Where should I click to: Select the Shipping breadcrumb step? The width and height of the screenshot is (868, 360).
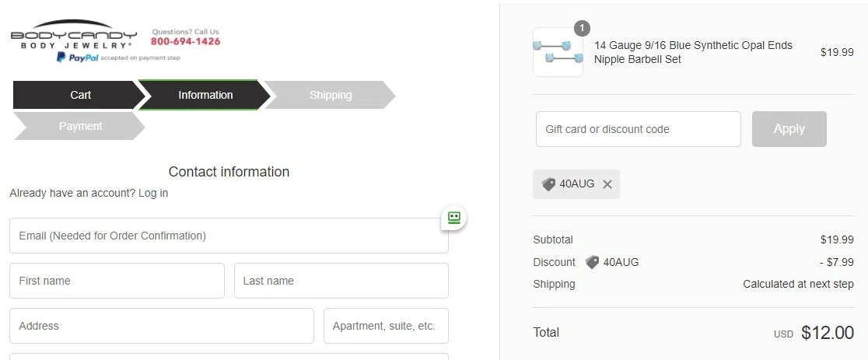click(x=331, y=95)
